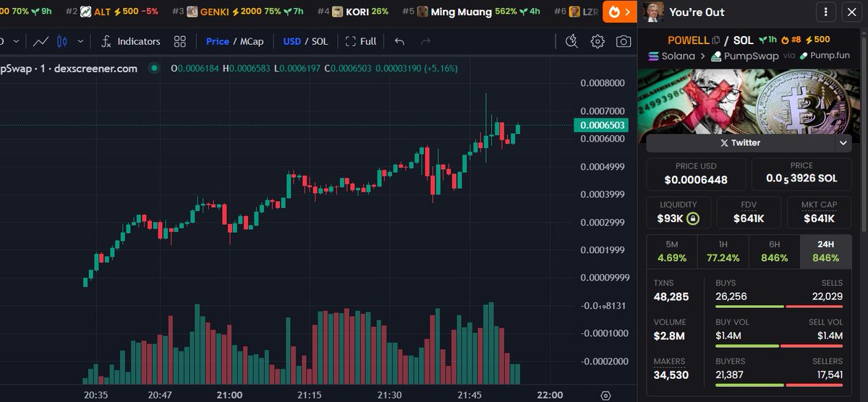The image size is (868, 402).
Task: Toggle Full screen chart mode
Action: point(361,41)
